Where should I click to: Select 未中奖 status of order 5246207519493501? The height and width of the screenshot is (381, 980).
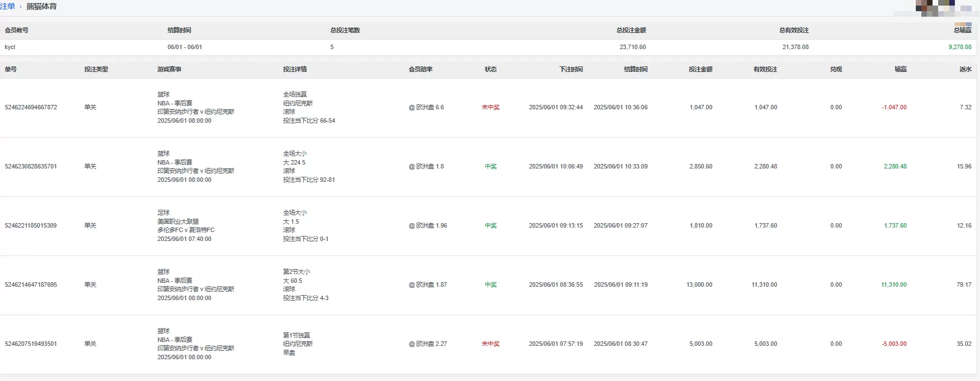point(491,344)
